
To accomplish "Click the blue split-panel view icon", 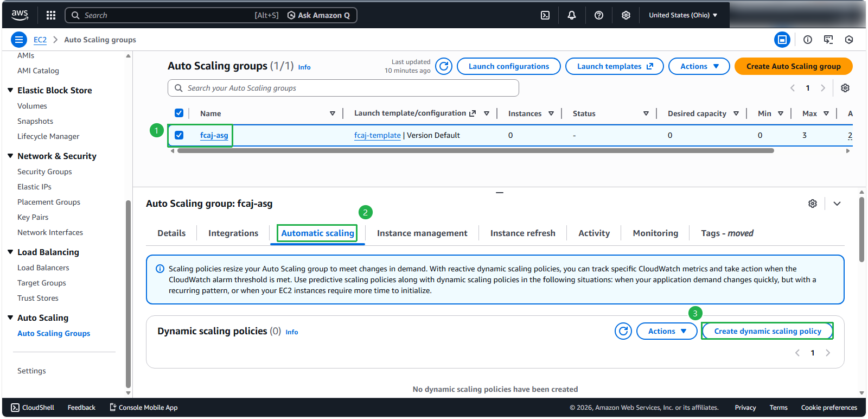I will pyautogui.click(x=782, y=40).
